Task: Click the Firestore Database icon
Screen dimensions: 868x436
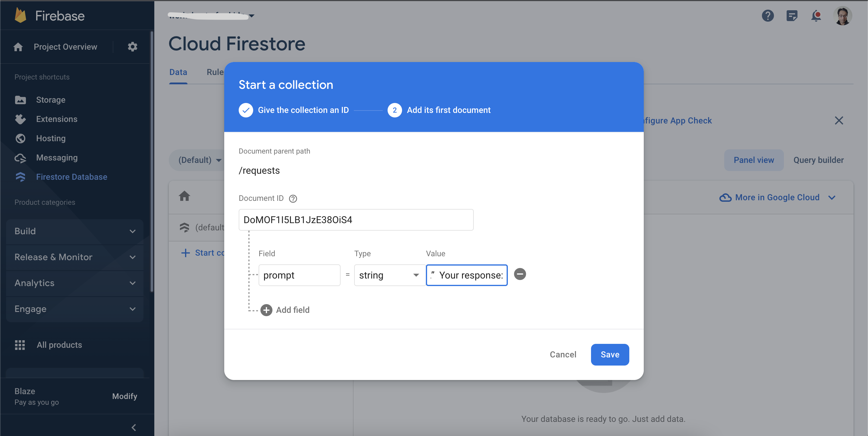Action: tap(20, 177)
